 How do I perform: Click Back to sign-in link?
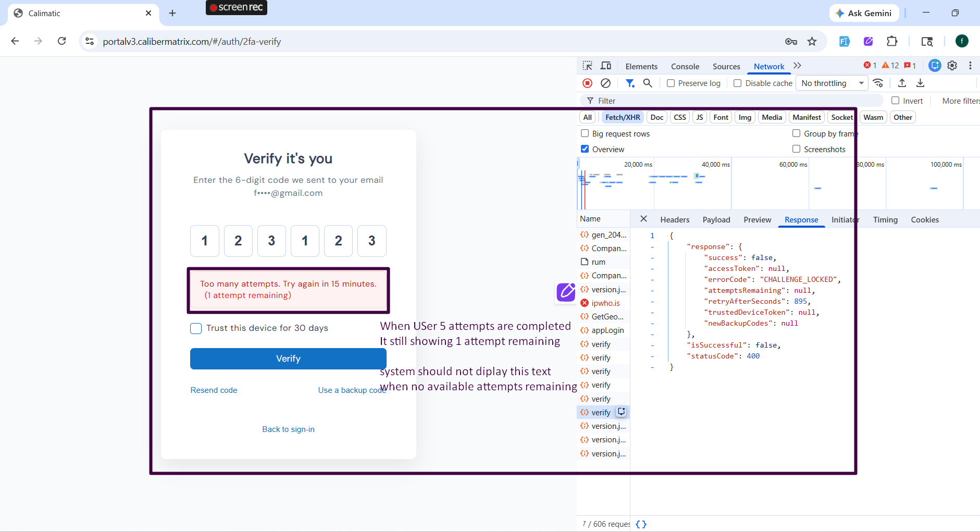(288, 429)
